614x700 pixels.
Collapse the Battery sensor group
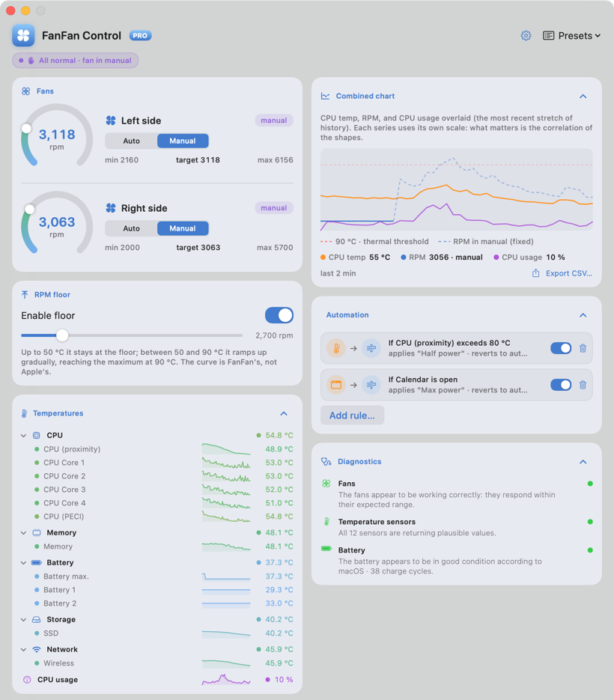tap(24, 562)
